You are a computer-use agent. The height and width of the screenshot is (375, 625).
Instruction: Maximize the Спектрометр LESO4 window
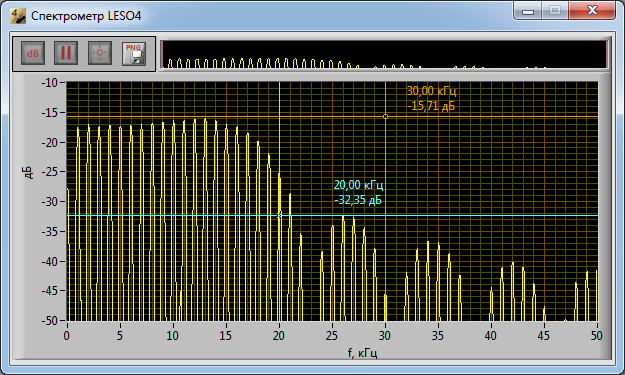coord(555,11)
